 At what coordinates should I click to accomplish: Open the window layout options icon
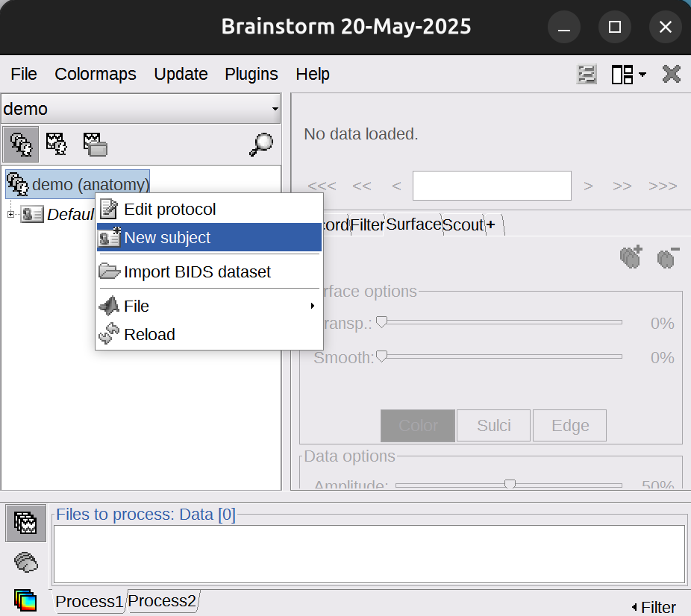[622, 74]
